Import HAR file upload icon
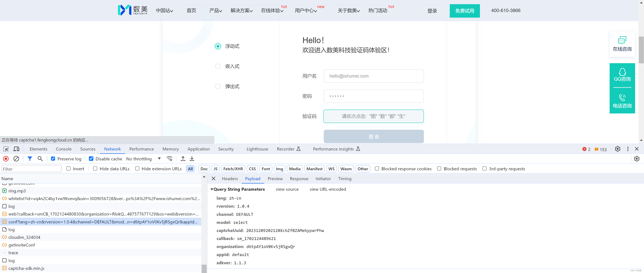The height and width of the screenshot is (273, 644). [x=183, y=159]
